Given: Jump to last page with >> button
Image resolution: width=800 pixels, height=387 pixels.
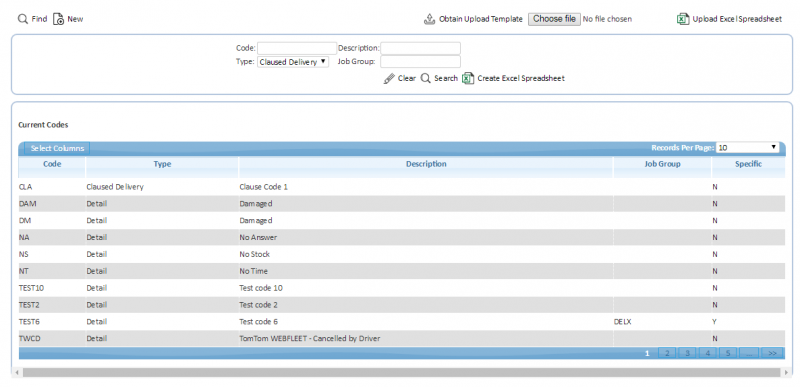Looking at the screenshot, I should point(772,353).
